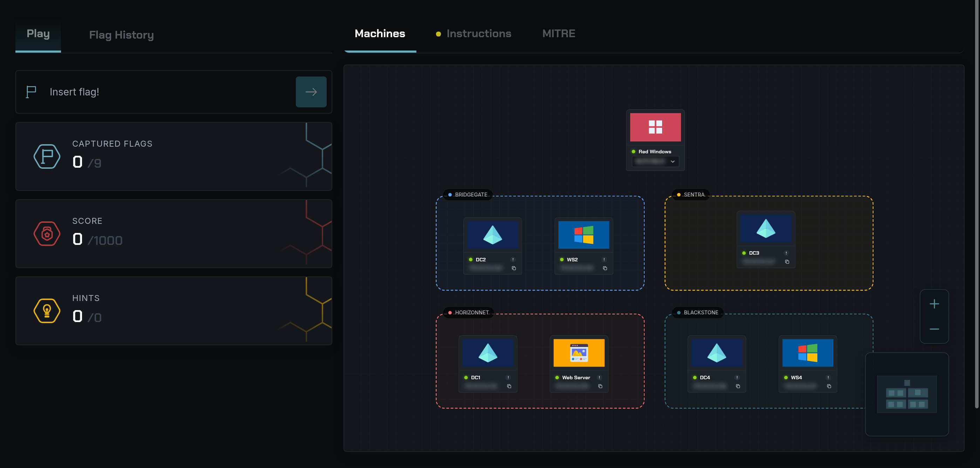Screen dimensions: 980x468
Task: Submit flag with the arrow button
Action: pyautogui.click(x=311, y=92)
